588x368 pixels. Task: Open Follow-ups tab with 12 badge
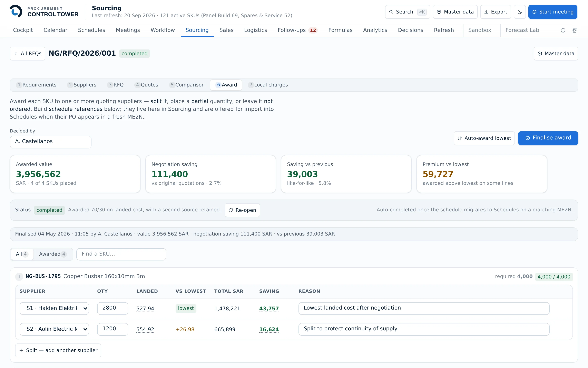[x=297, y=30]
